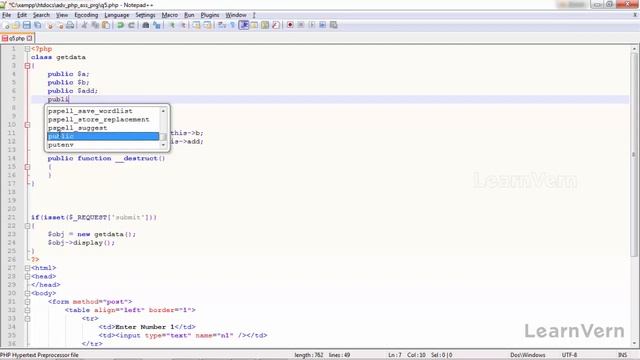
Task: Start macro recording with red Record icon
Action: pyautogui.click(x=290, y=25)
